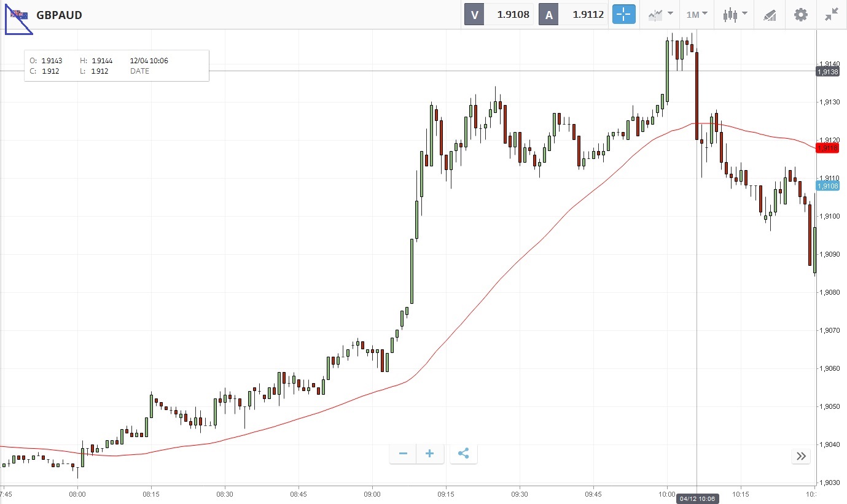
Task: Click the 04/12 10:06 time marker
Action: tap(697, 498)
